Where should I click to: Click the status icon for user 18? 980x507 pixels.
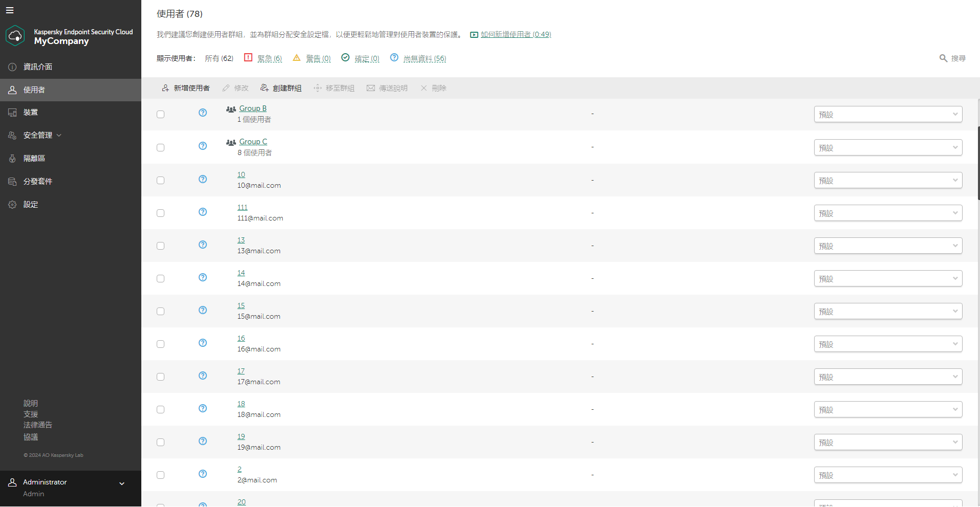(203, 408)
